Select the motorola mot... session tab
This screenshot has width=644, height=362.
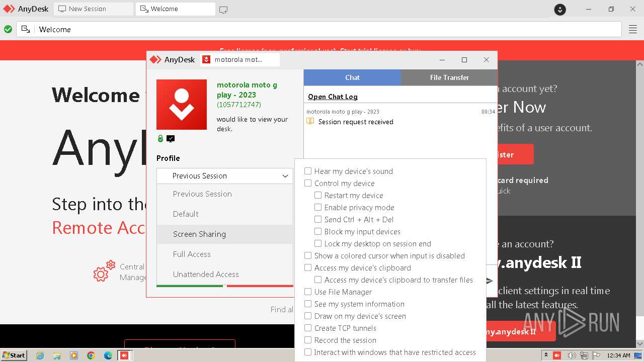[x=239, y=60]
